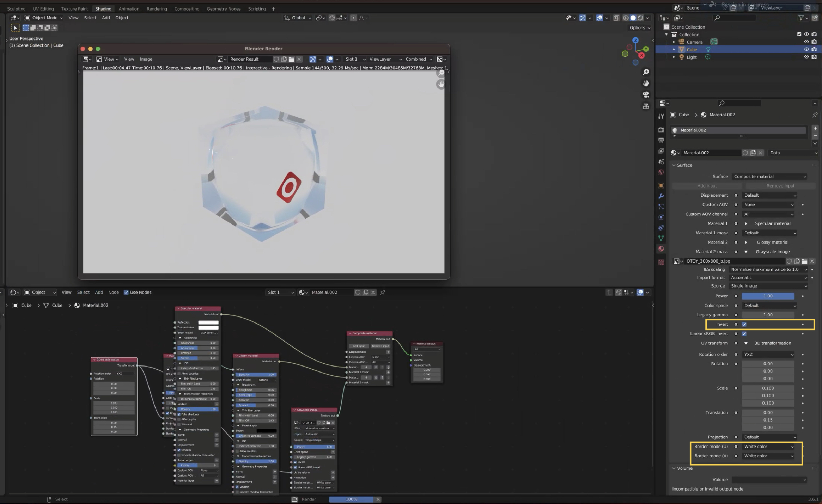822x504 pixels.
Task: Hide the Light object in outliner
Action: (806, 57)
